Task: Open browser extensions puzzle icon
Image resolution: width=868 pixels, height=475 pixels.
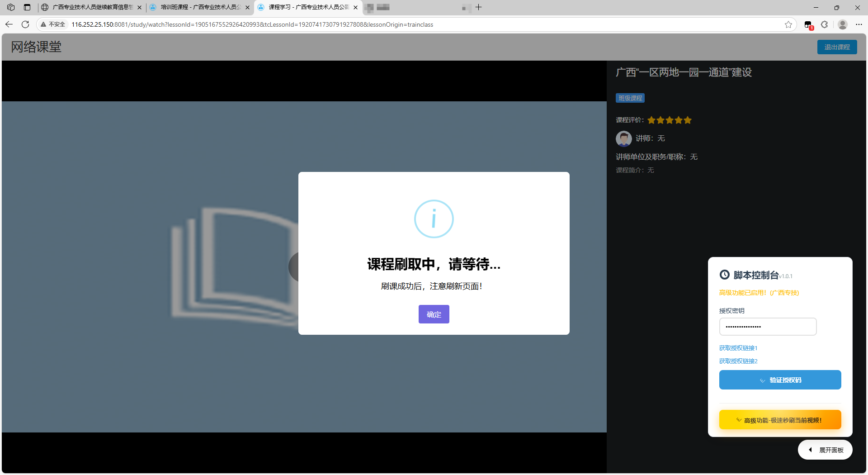Action: [824, 24]
